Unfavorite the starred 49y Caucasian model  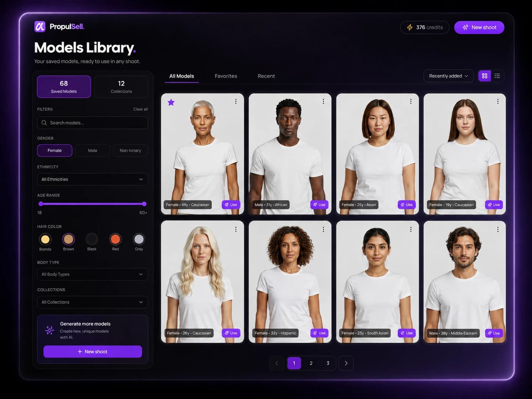click(x=171, y=103)
